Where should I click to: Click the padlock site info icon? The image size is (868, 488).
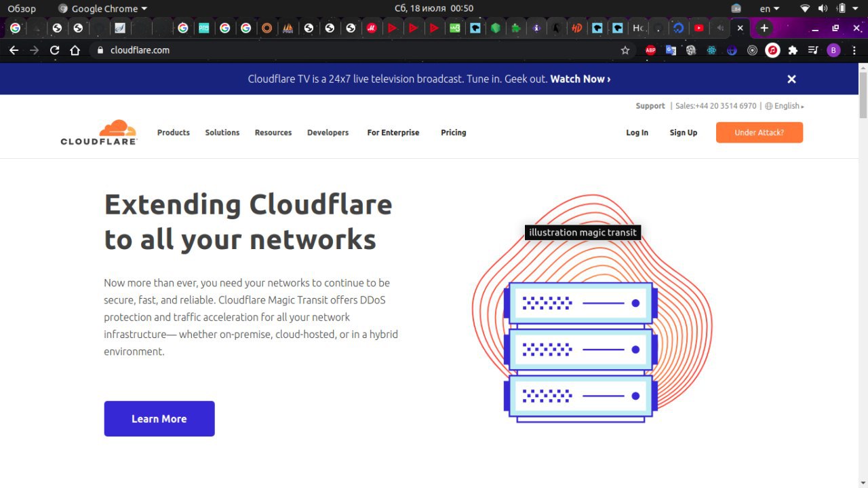pyautogui.click(x=100, y=50)
